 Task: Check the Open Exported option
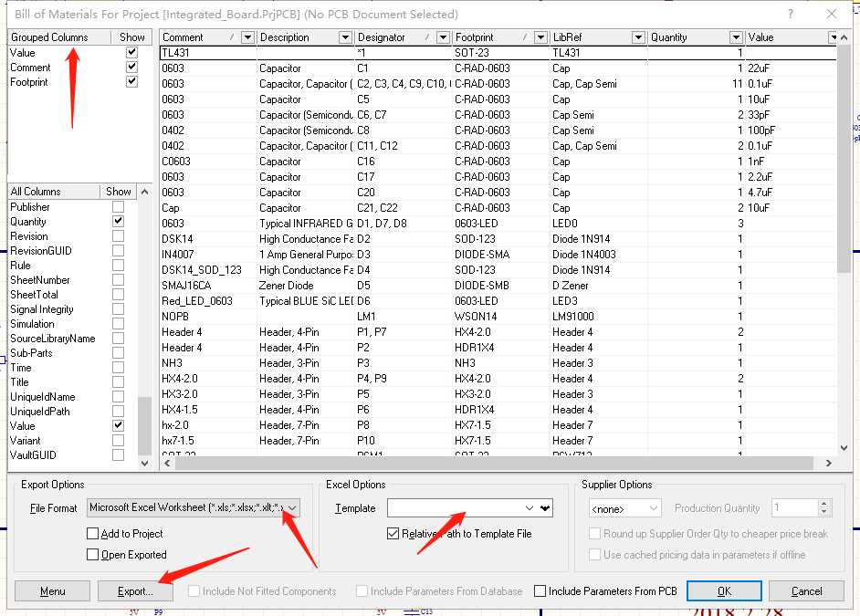[x=93, y=554]
